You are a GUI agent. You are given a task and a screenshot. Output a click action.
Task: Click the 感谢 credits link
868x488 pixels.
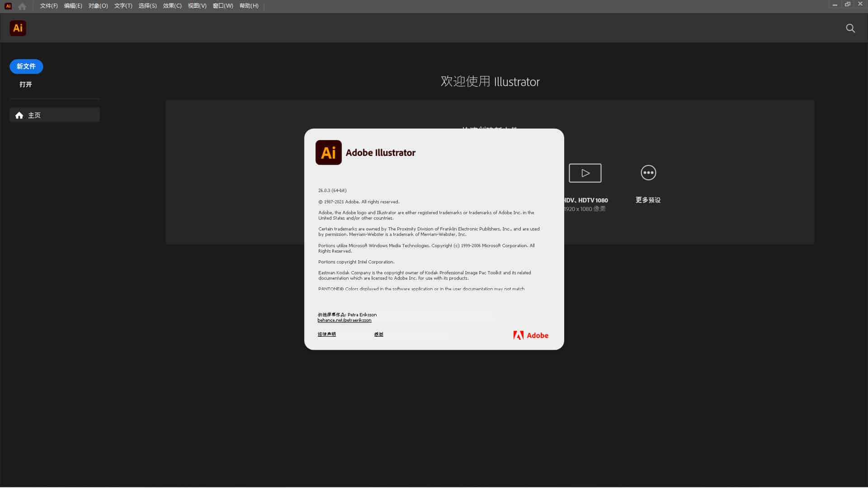point(379,334)
